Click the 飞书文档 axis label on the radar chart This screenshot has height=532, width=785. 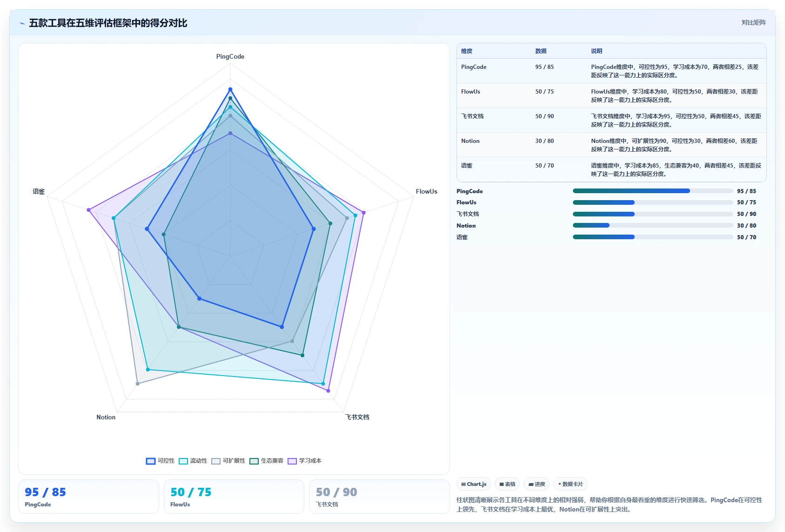tap(357, 417)
